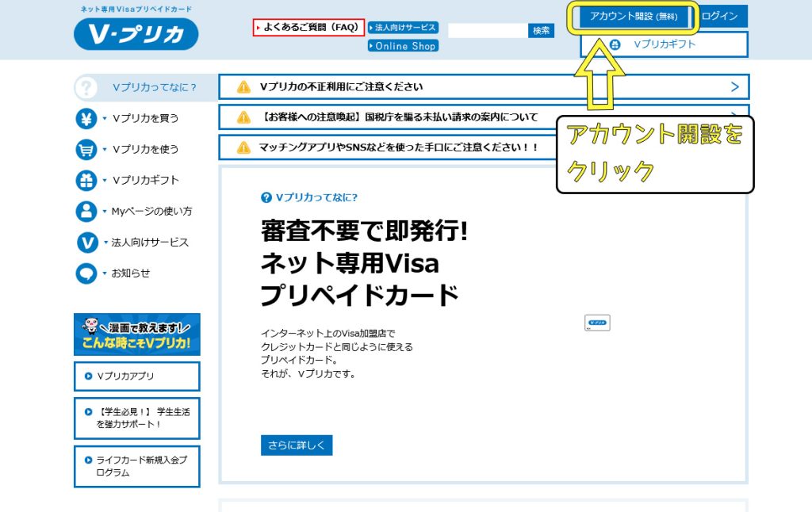
Task: Expand the 国税庁を騙る未払い請求 notice chevron
Action: pos(737,117)
